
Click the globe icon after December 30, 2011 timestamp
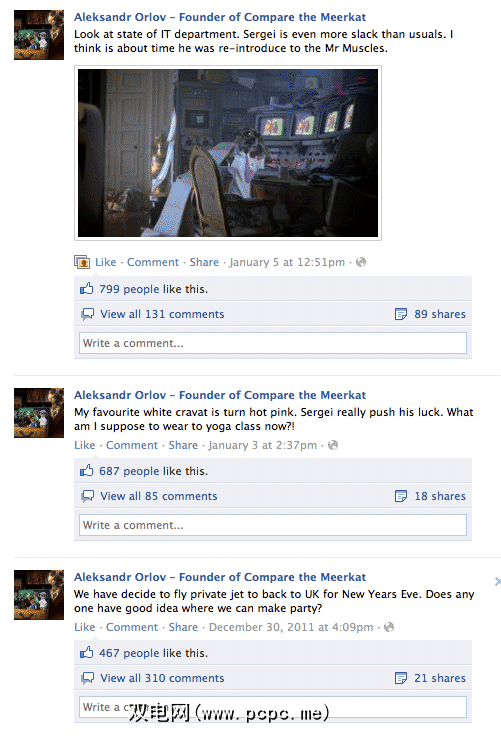click(x=389, y=627)
